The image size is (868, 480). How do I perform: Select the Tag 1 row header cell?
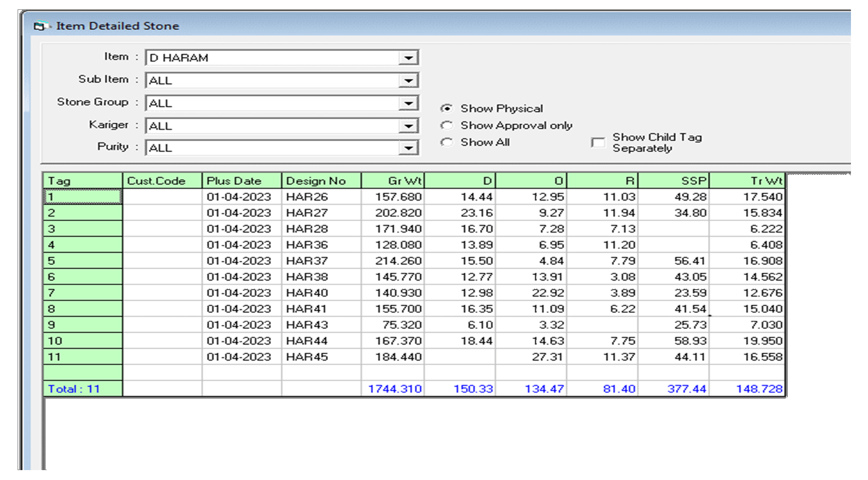click(83, 197)
